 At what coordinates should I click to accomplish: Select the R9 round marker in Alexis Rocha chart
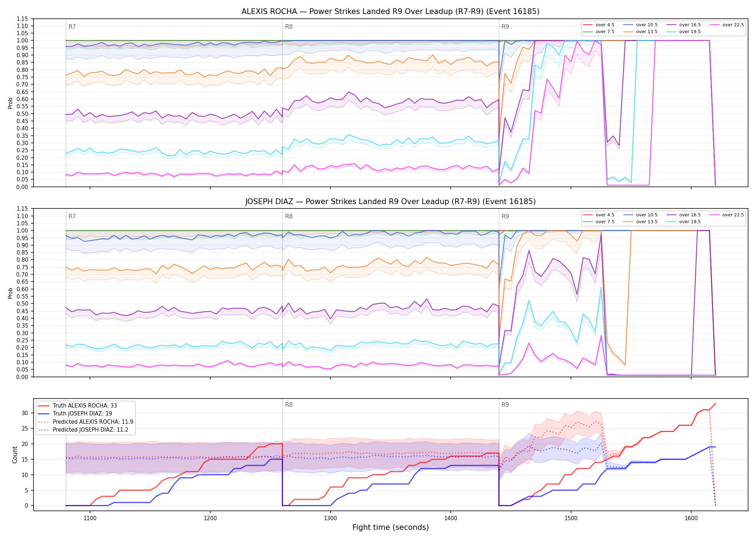click(x=505, y=27)
